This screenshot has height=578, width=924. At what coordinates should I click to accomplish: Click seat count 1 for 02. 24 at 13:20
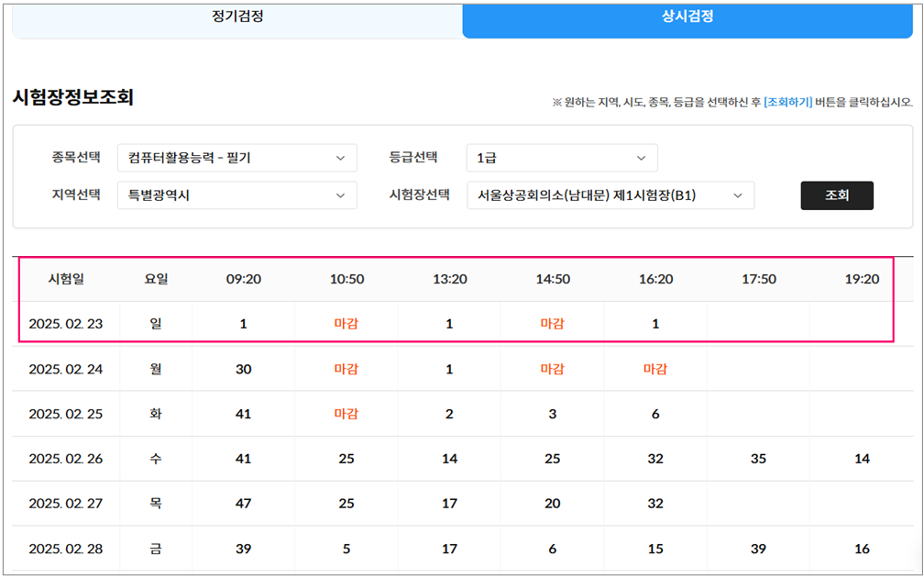point(449,369)
